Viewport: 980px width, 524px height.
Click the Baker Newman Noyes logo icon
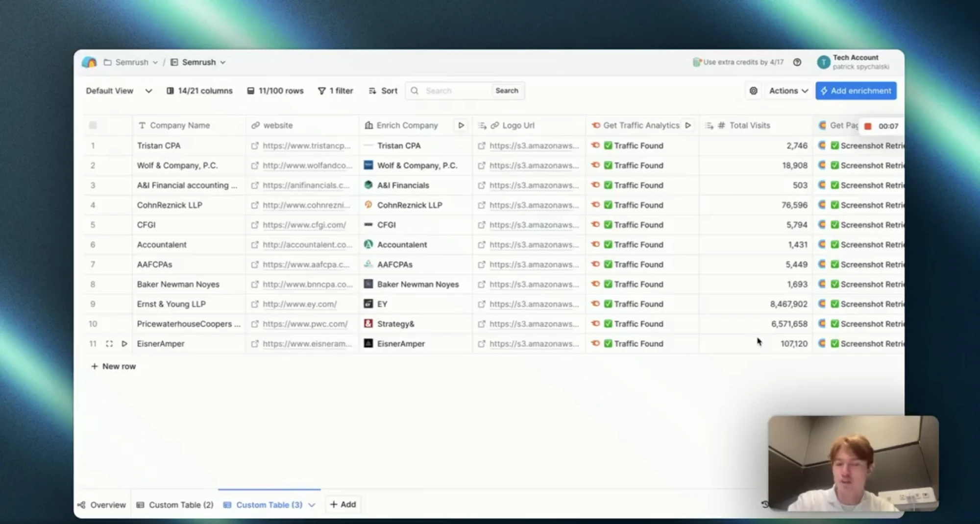368,284
